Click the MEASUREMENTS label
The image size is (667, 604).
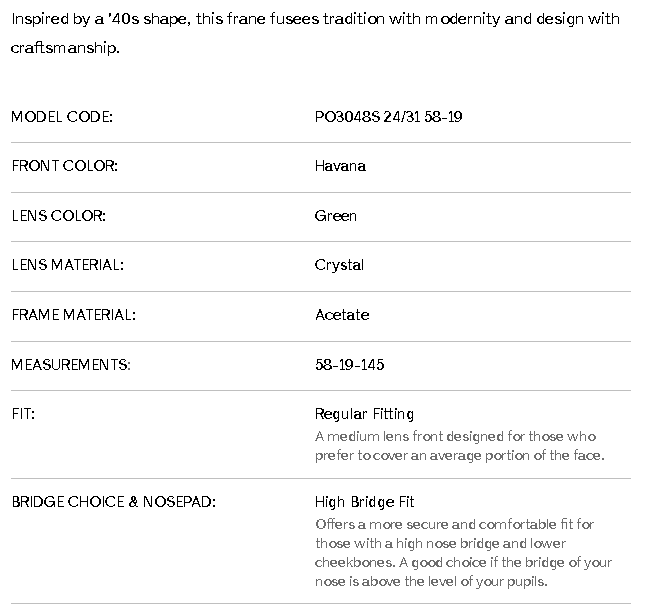71,364
